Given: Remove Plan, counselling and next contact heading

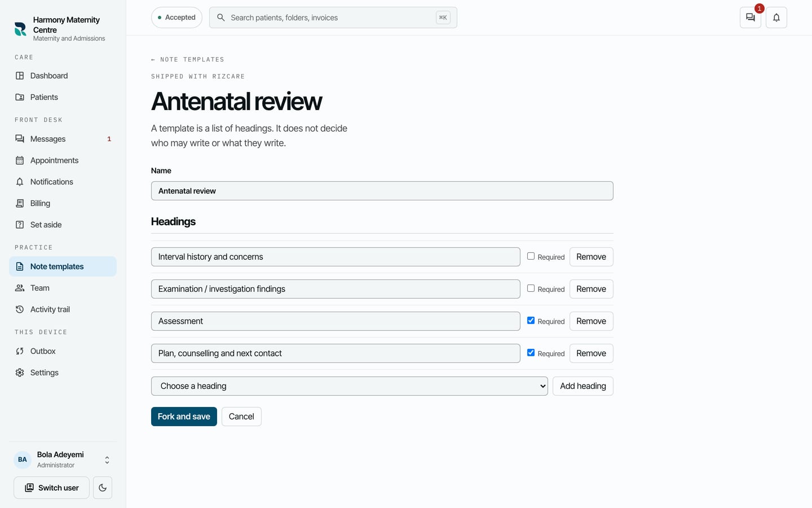Looking at the screenshot, I should [x=591, y=353].
